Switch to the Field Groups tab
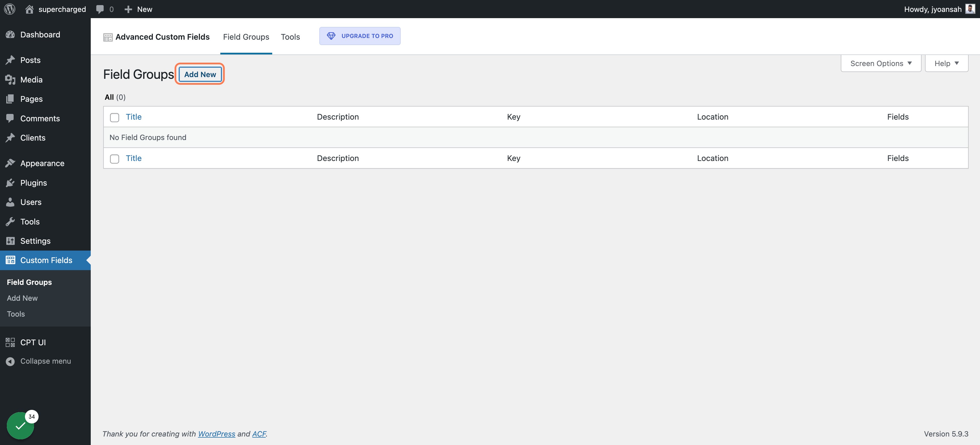 pos(246,37)
